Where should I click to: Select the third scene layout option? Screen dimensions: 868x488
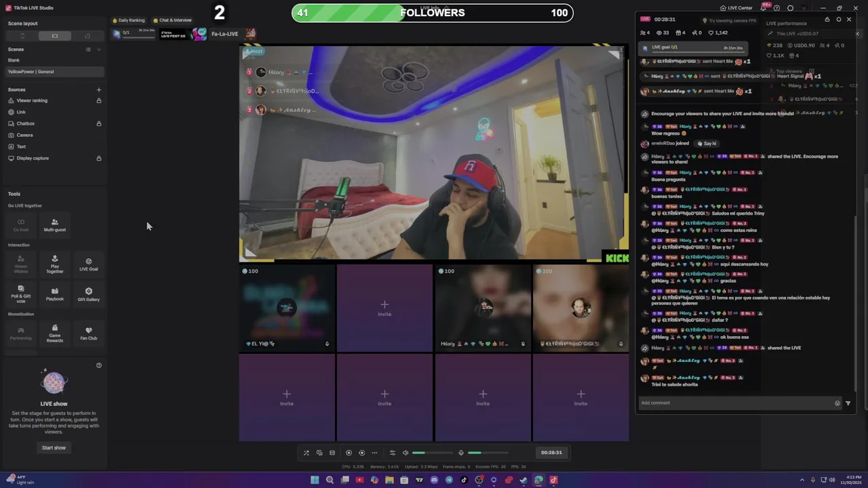pyautogui.click(x=87, y=36)
